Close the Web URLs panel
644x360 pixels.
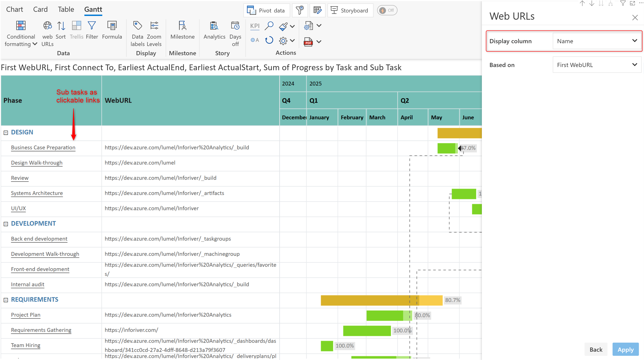[635, 18]
